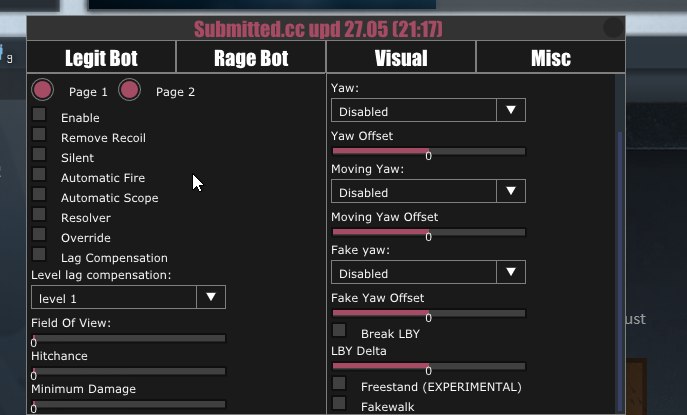Enable the Lag Compensation checkbox
Viewport: 687px width, 415px height.
39,254
